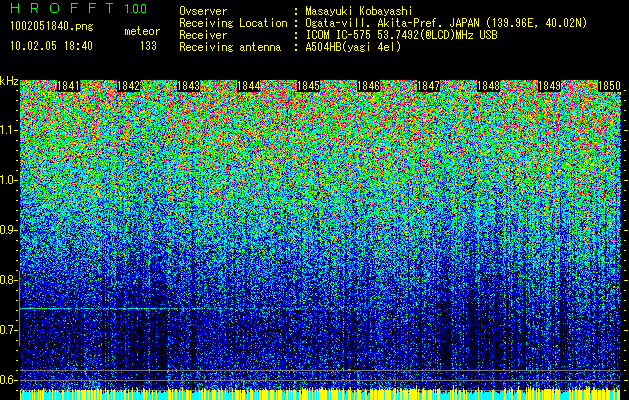Image resolution: width=629 pixels, height=400 pixels.
Task: Click the meteor count 133
Action: point(148,46)
